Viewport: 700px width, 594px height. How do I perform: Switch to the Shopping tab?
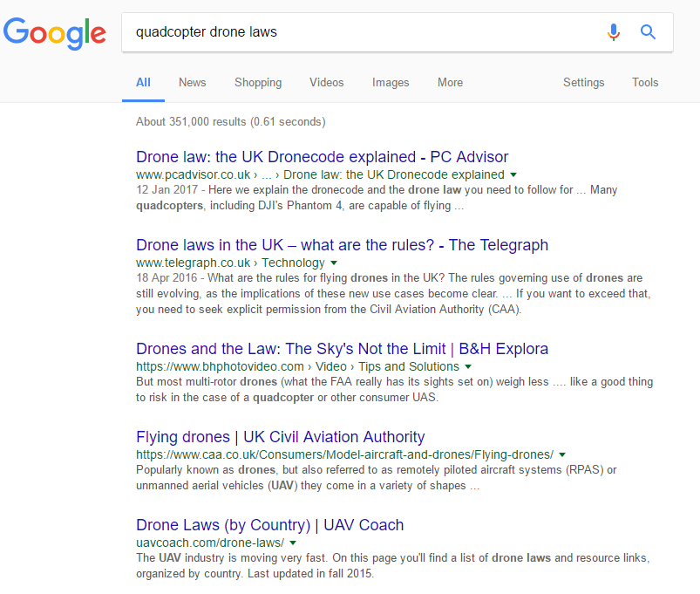(258, 82)
